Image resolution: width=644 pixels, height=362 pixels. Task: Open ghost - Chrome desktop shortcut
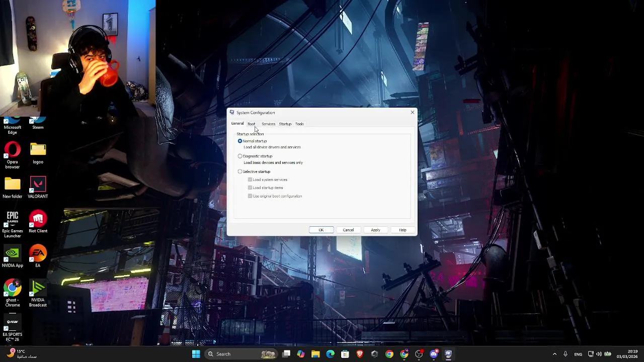coord(13,294)
